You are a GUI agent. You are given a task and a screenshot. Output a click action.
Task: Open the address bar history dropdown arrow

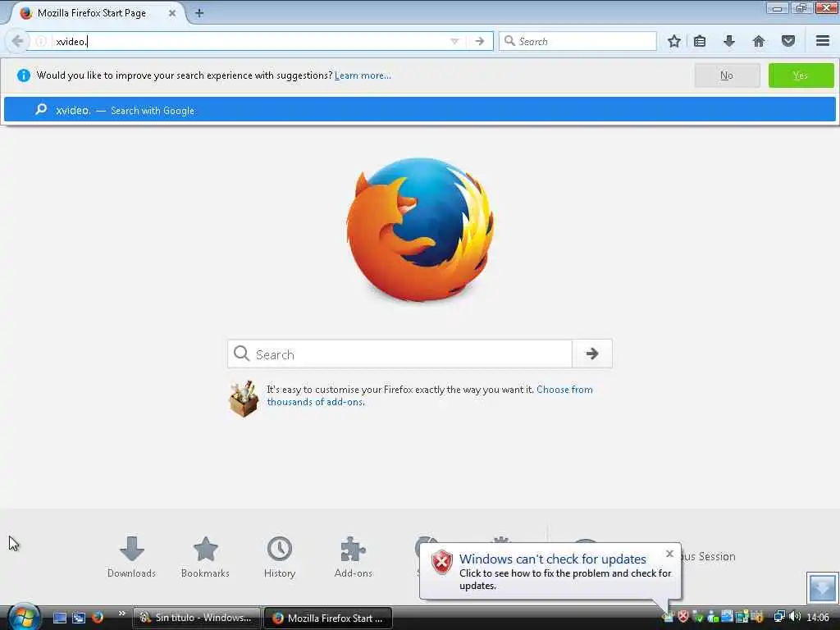pos(454,41)
